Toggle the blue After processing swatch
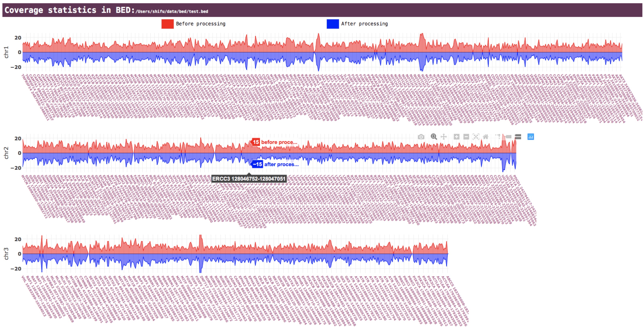This screenshot has height=327, width=644. 333,24
